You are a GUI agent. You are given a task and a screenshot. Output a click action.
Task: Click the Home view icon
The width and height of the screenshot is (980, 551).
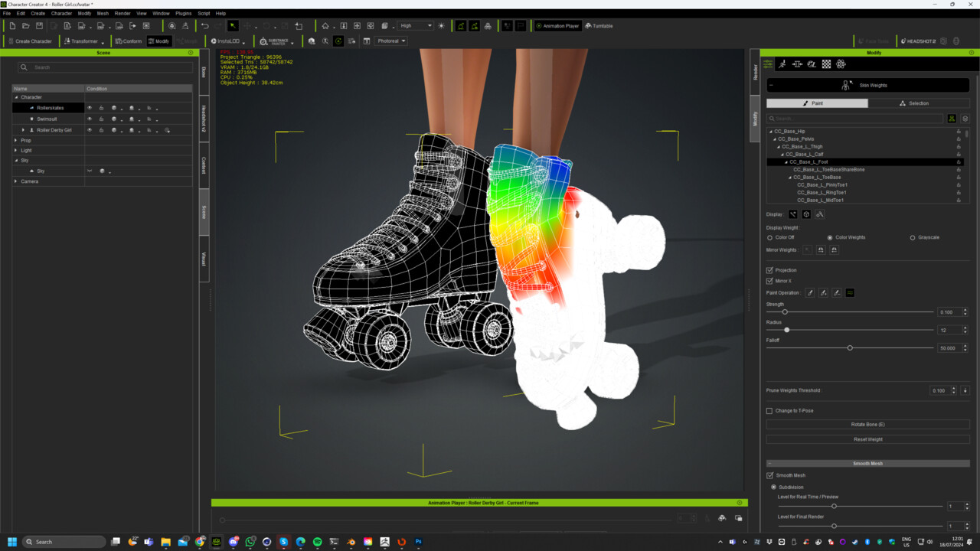[x=325, y=26]
